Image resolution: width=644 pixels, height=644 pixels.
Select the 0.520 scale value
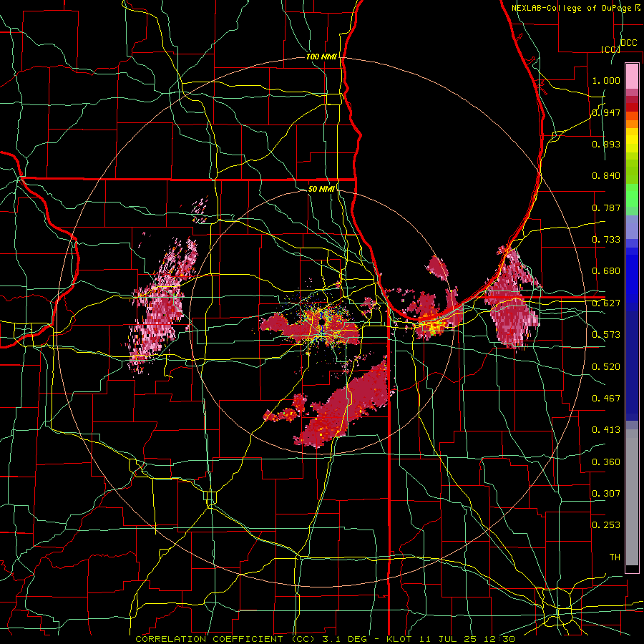point(606,367)
